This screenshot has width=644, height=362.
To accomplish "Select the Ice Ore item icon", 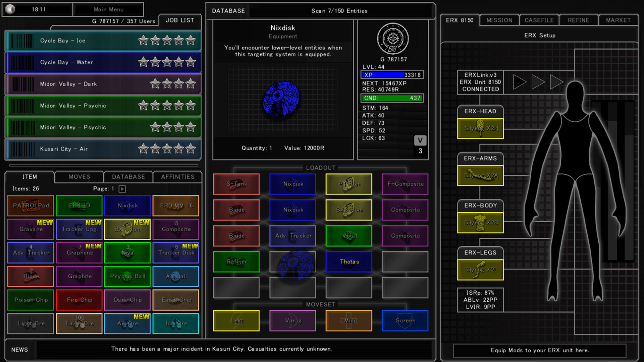I will 176,323.
